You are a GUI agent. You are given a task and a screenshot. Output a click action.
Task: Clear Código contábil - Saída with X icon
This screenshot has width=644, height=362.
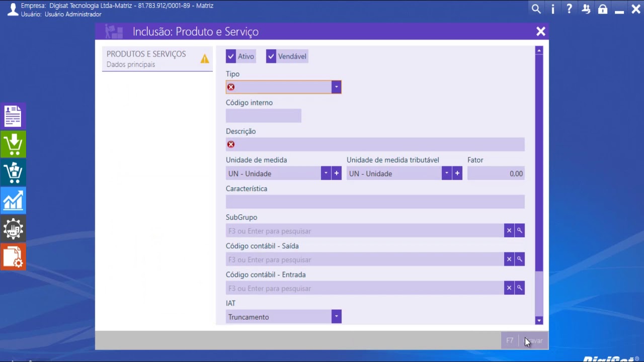(x=509, y=259)
